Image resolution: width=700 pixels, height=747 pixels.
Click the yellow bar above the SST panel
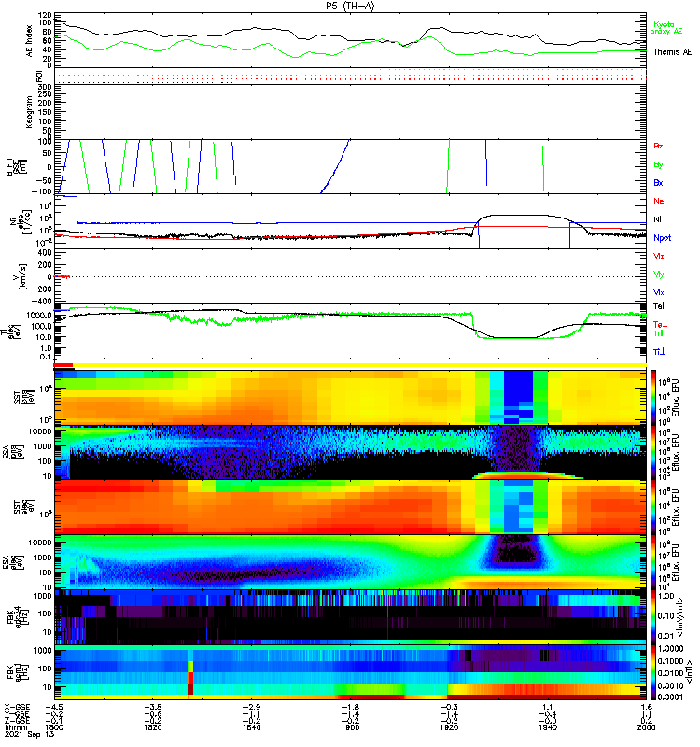click(359, 365)
